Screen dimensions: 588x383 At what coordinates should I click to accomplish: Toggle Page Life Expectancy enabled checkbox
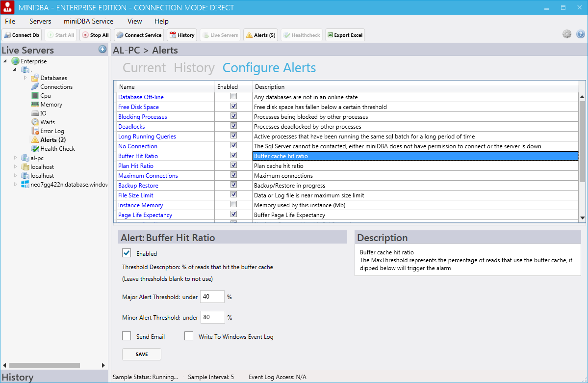[233, 215]
